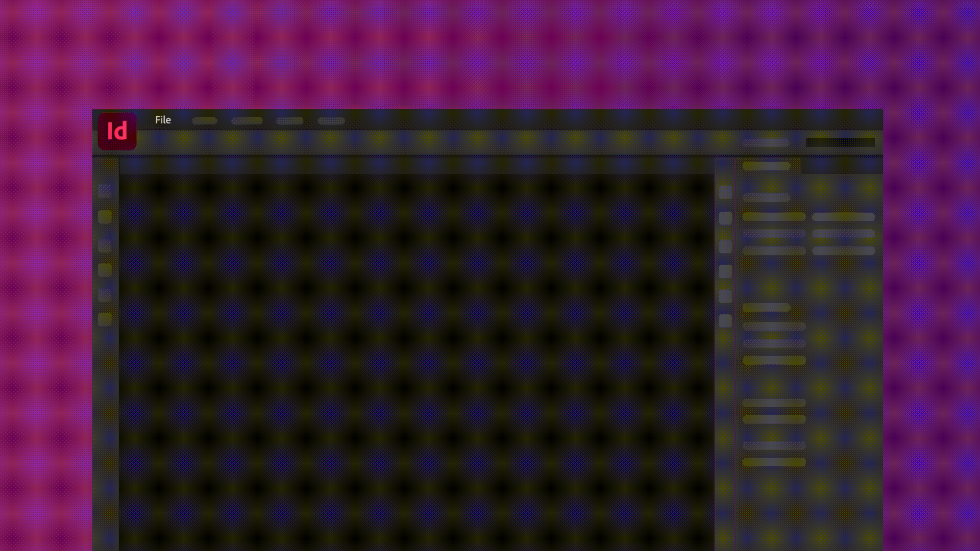
Task: Select the bottom tool in the left toolbar
Action: tap(104, 319)
